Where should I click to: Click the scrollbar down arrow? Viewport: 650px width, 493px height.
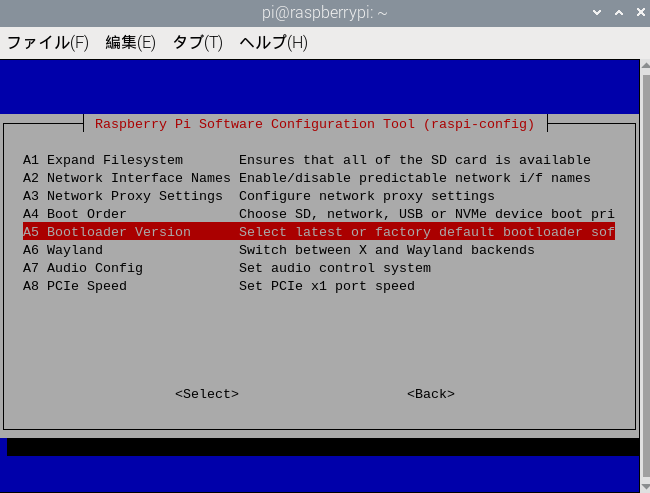(645, 487)
